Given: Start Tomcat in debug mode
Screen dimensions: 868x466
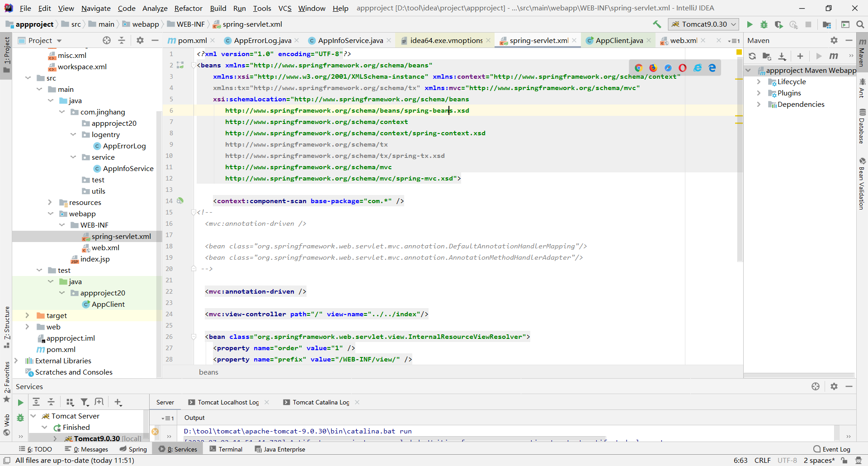Looking at the screenshot, I should pyautogui.click(x=764, y=25).
